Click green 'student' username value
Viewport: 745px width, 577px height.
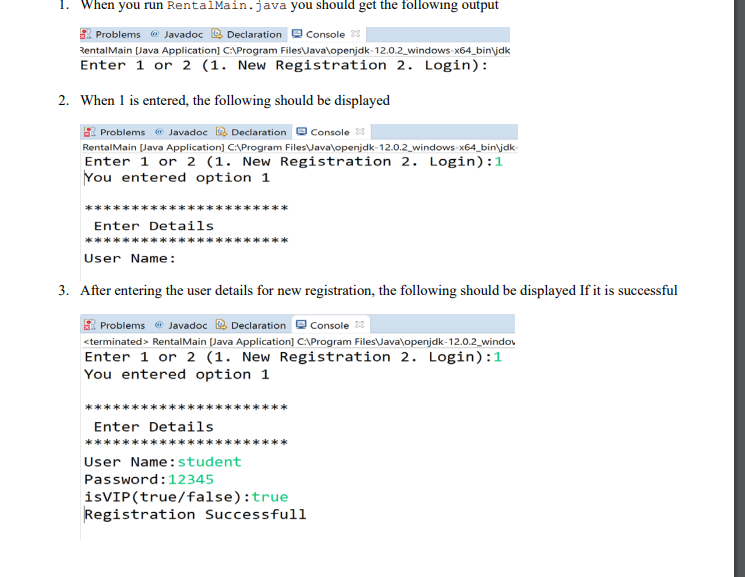tap(210, 462)
